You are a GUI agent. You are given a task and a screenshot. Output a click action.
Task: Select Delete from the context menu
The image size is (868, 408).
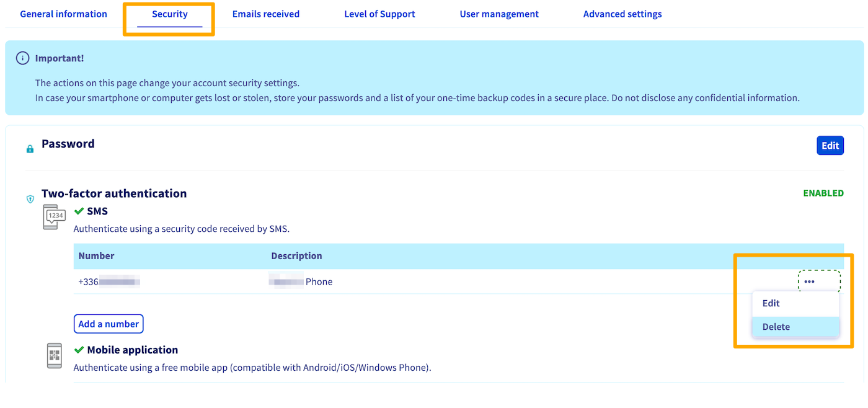(776, 327)
